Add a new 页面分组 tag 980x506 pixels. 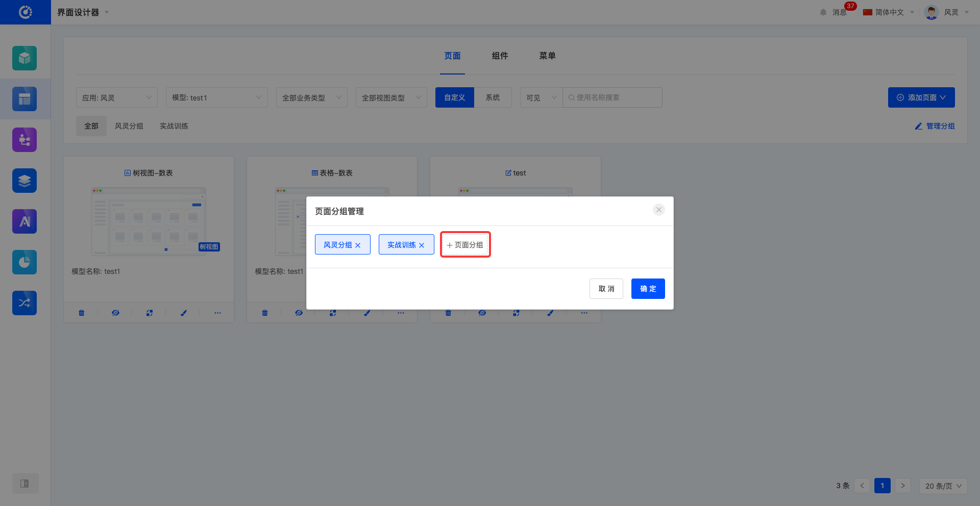tap(465, 245)
